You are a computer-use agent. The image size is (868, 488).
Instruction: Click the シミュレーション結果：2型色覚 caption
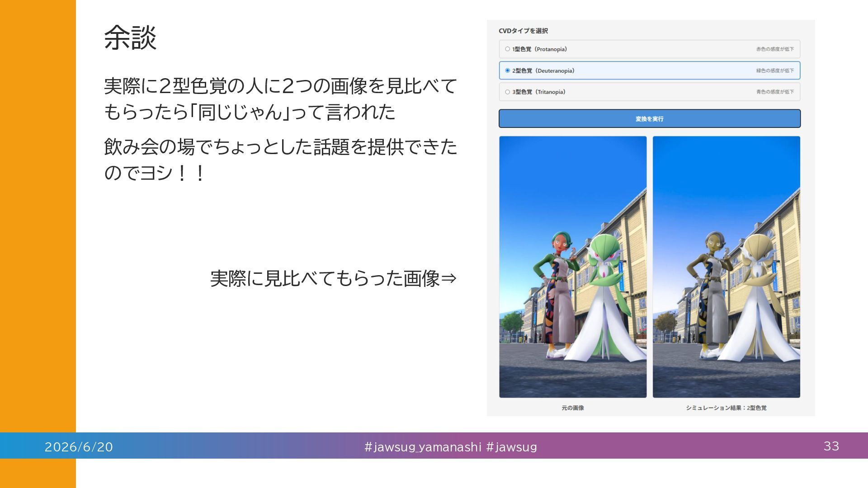coord(726,408)
